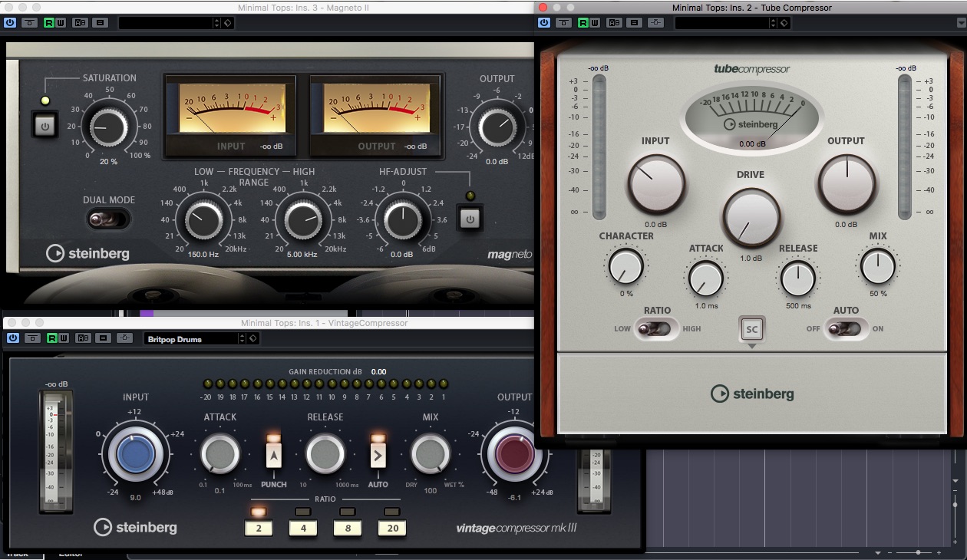
Task: Toggle Auto release button on VintageCompressor
Action: (x=378, y=455)
